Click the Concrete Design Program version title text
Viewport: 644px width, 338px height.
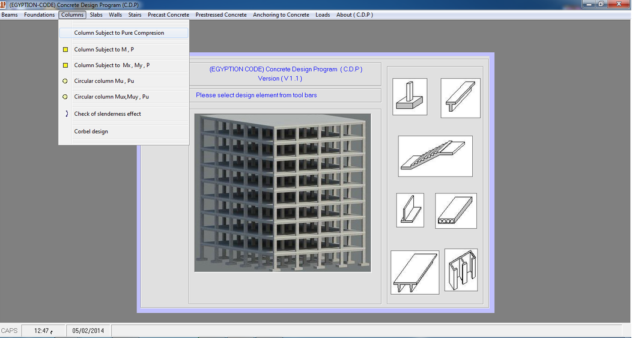coord(286,74)
